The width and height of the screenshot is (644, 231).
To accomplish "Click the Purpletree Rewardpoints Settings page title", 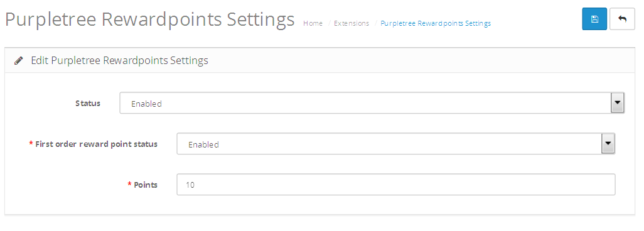I will point(150,19).
